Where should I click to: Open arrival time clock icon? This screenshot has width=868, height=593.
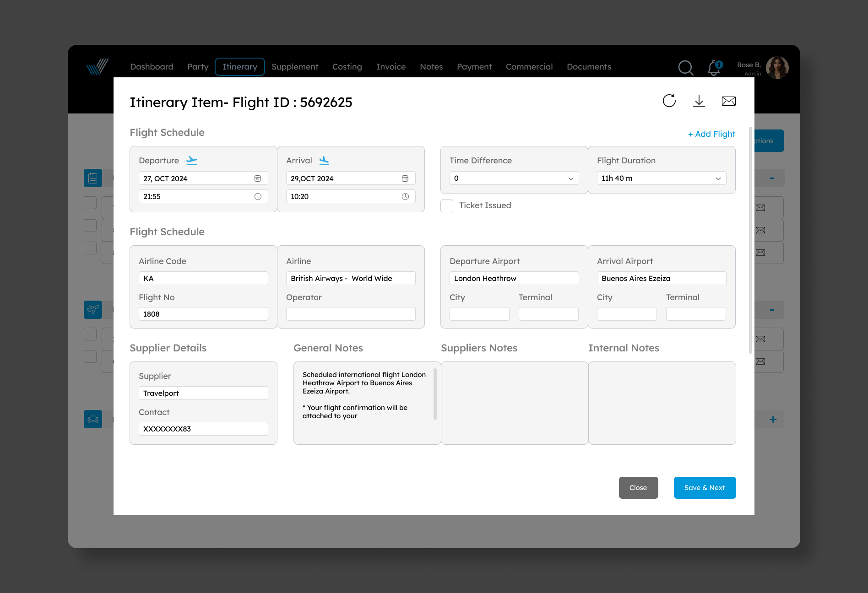[x=405, y=196]
